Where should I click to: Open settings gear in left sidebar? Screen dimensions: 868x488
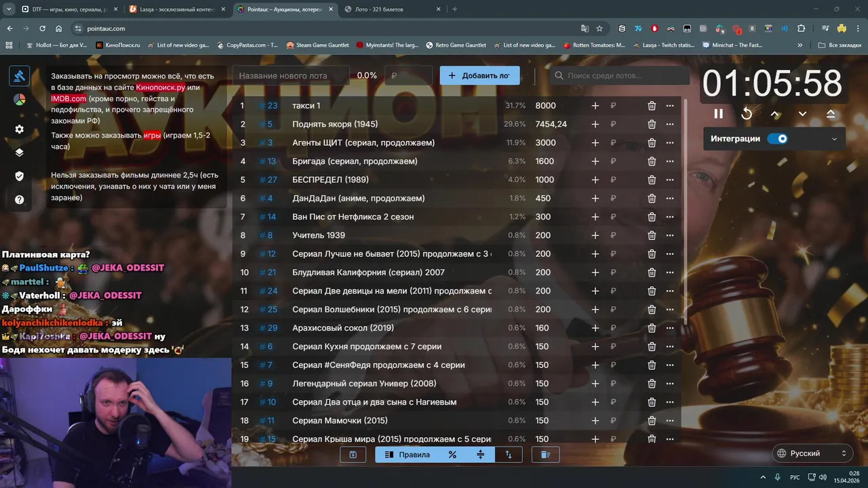tap(19, 129)
